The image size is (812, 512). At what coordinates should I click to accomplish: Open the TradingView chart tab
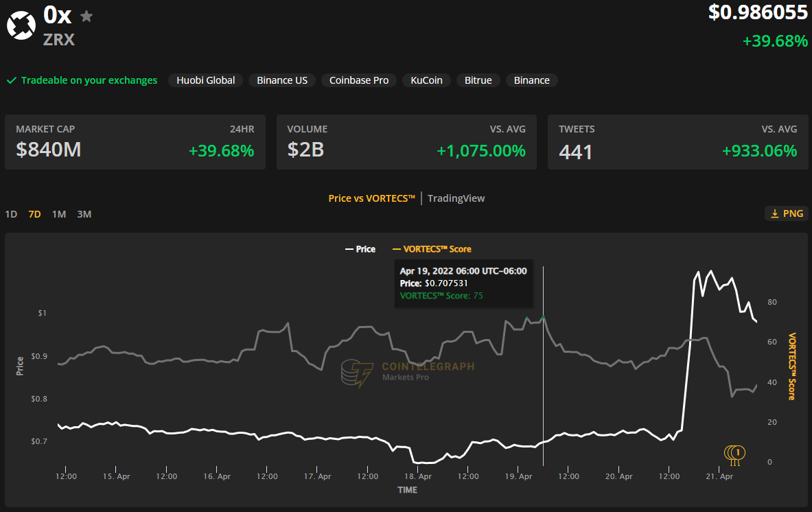(456, 198)
